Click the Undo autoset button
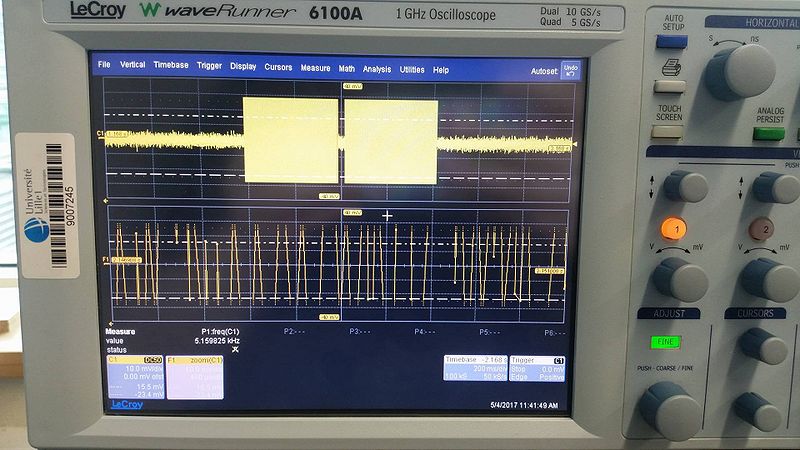Screen dimensions: 800x450 tap(569, 70)
